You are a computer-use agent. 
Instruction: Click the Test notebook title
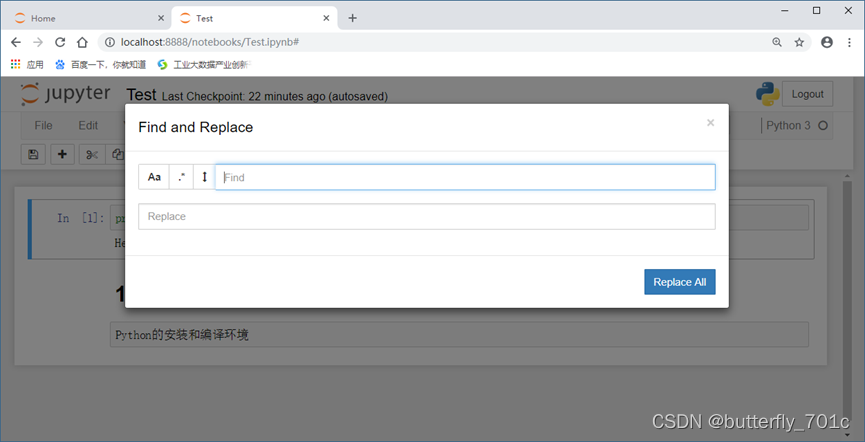(x=141, y=95)
